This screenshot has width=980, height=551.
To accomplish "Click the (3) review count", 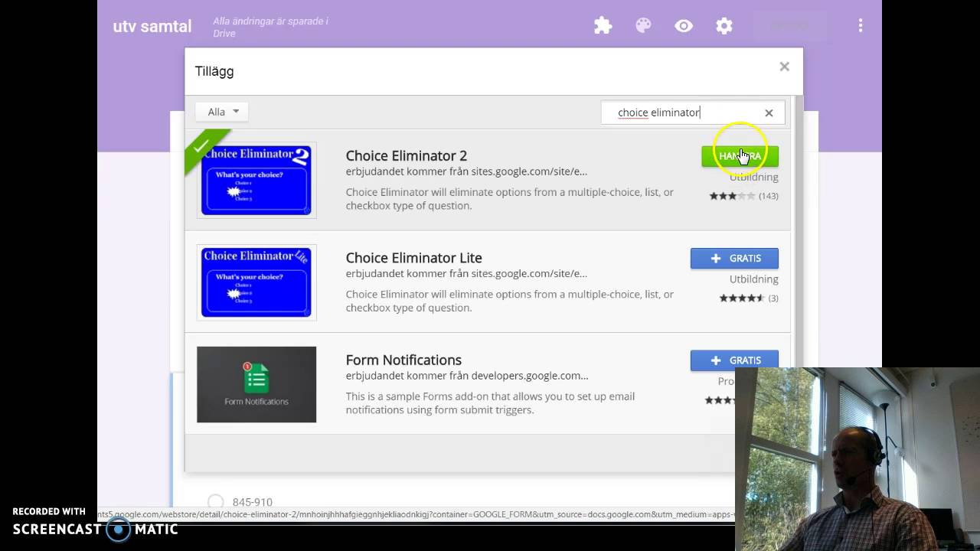I will (773, 298).
